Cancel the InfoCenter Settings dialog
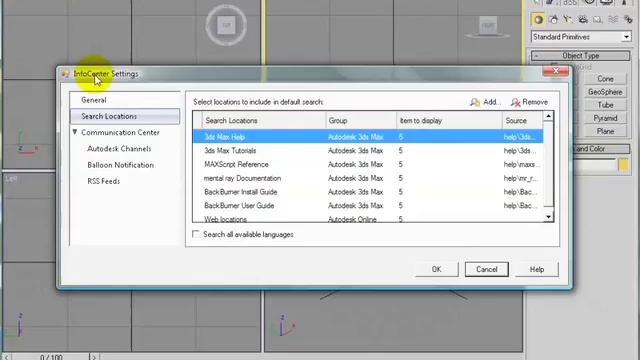 pos(487,269)
